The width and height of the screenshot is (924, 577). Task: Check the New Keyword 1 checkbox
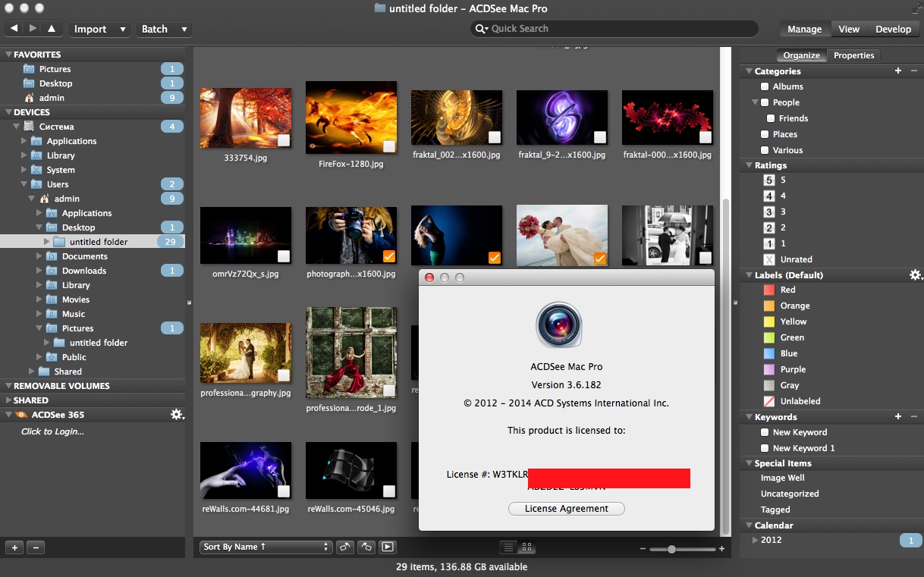[x=765, y=448]
